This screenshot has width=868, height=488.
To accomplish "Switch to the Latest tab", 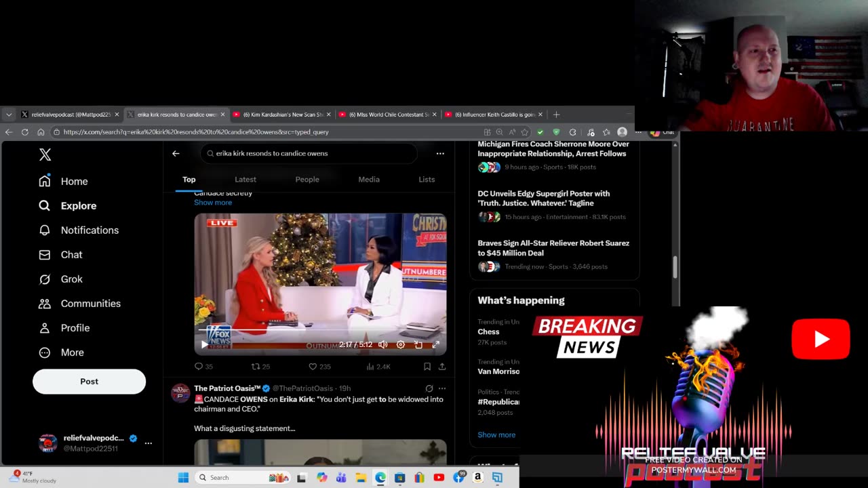I will pyautogui.click(x=245, y=180).
